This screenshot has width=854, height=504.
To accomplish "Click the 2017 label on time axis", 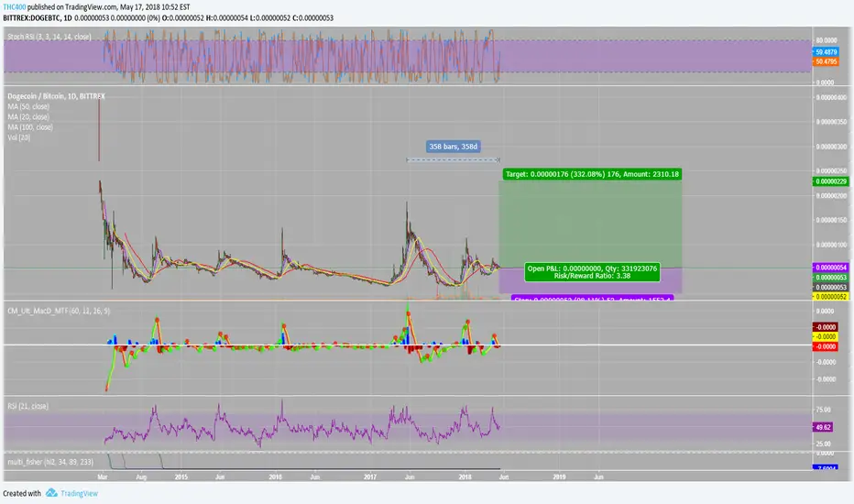I will click(370, 477).
